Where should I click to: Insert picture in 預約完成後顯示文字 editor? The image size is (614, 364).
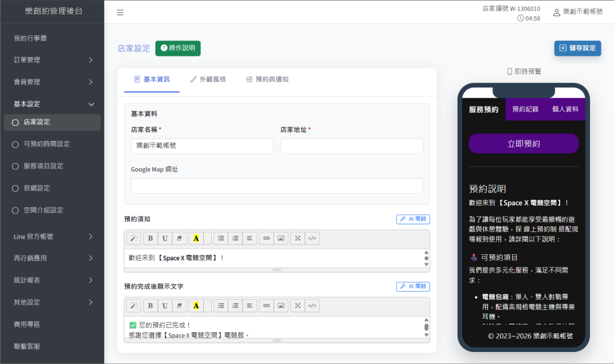tap(281, 306)
